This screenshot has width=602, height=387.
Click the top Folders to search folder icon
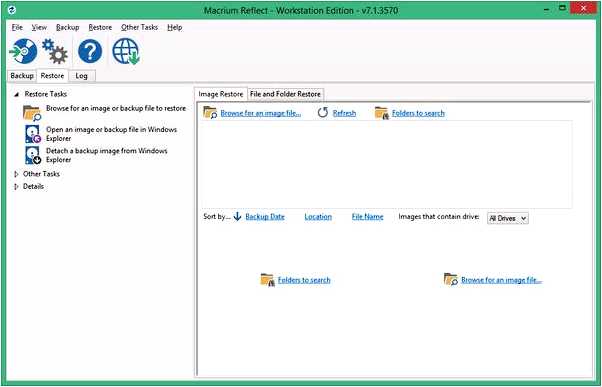[x=382, y=113]
